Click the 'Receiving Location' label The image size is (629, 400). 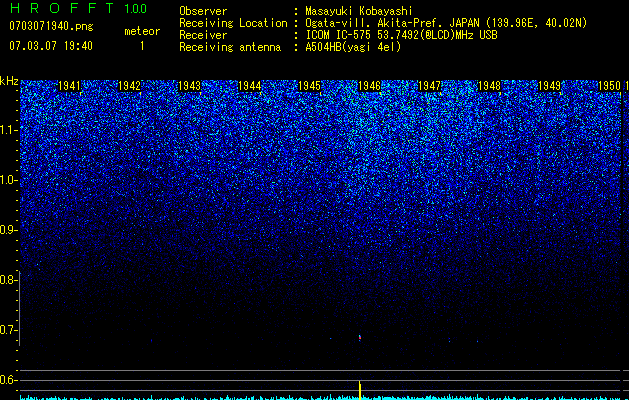click(233, 23)
